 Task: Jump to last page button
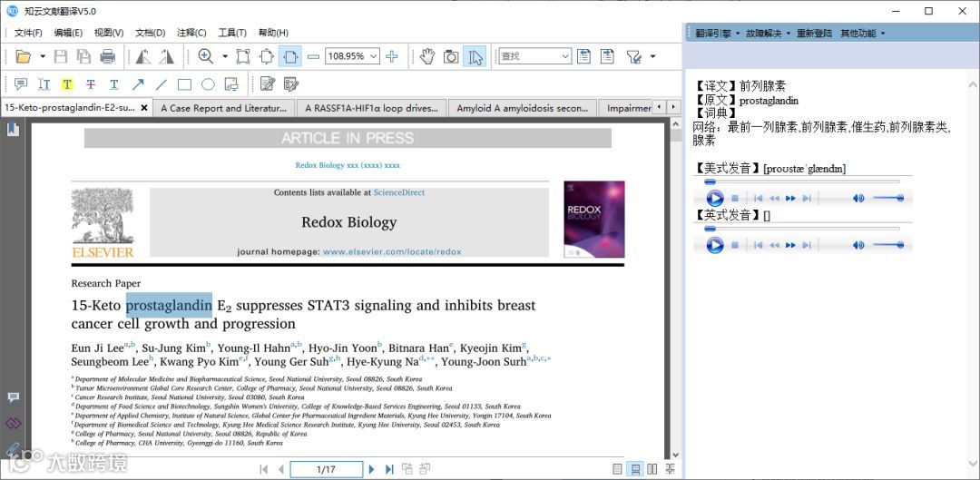tap(389, 469)
